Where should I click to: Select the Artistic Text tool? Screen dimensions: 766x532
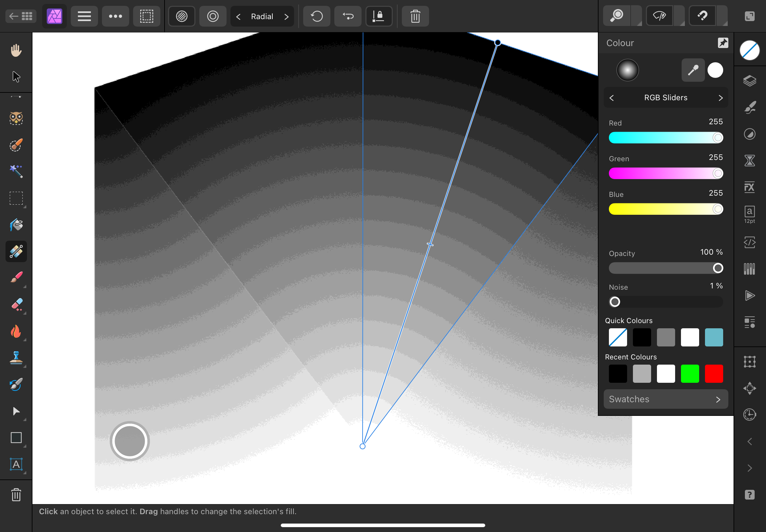point(16,464)
